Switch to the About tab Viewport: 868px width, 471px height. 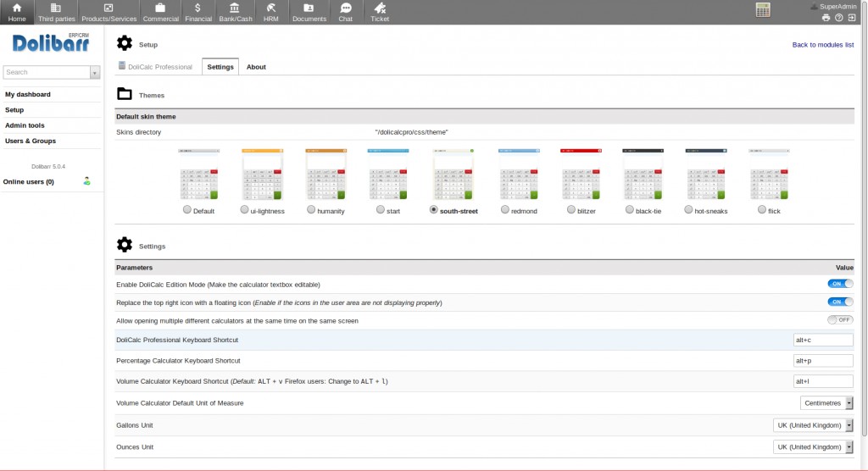256,67
